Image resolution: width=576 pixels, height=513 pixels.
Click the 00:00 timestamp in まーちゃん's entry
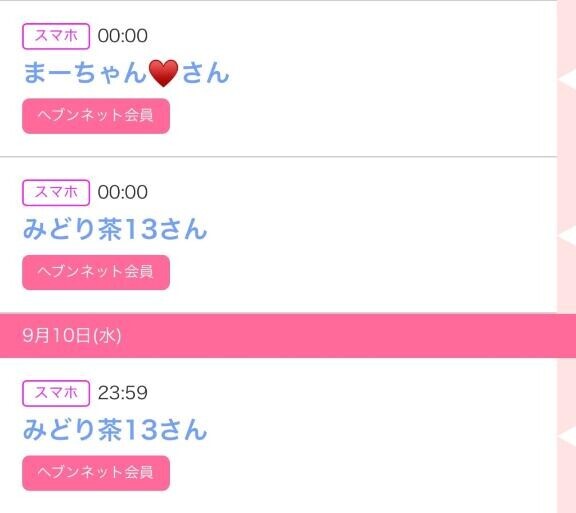click(x=123, y=36)
